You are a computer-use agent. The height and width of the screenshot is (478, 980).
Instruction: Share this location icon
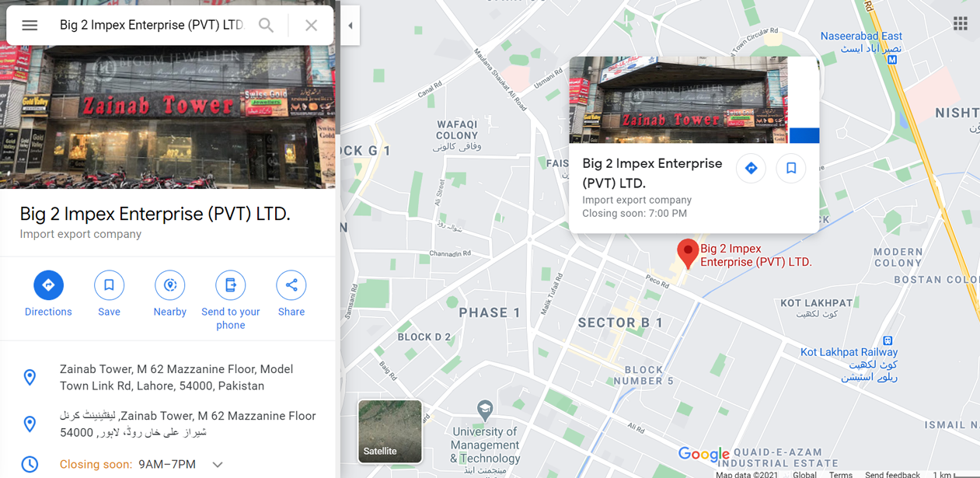coord(291,285)
